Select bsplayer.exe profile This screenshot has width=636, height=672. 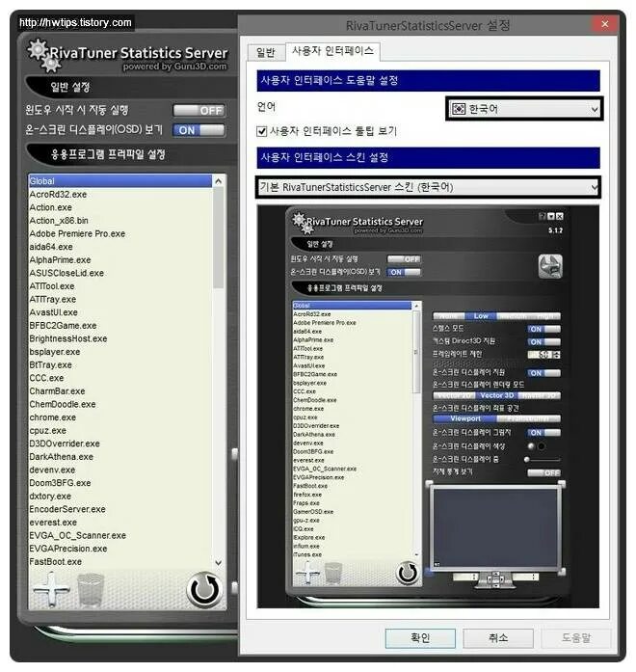(x=119, y=352)
